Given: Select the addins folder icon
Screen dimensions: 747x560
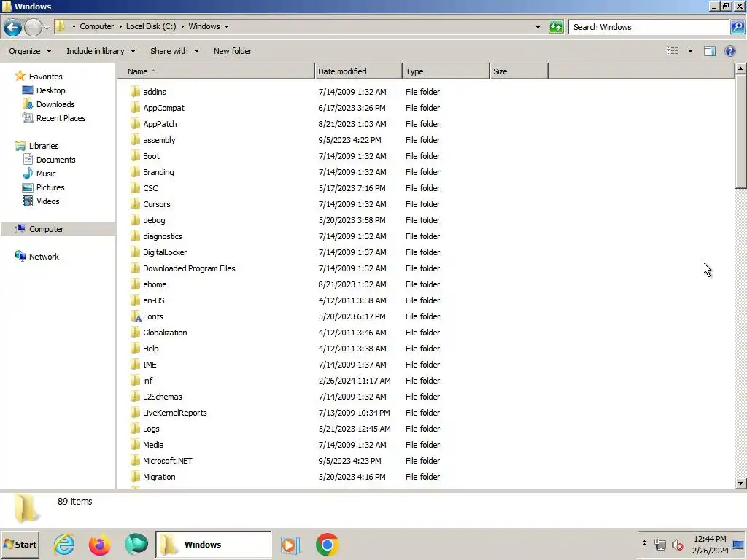Looking at the screenshot, I should coord(135,92).
